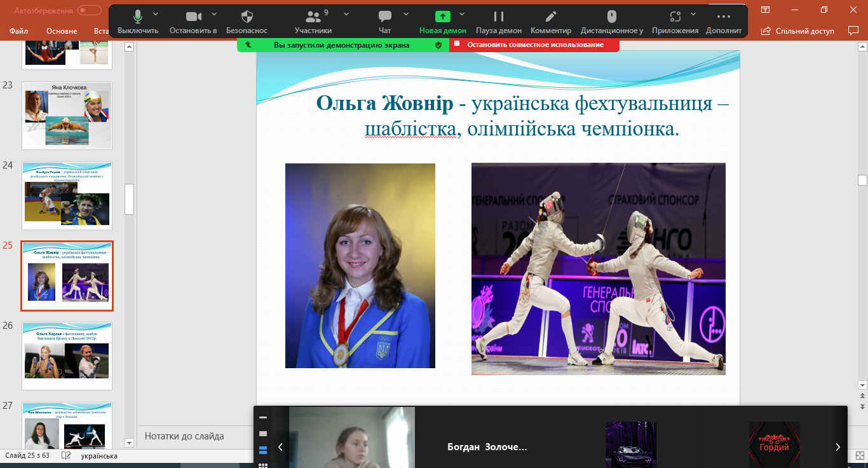Open the Zoom Чат window

(x=384, y=22)
